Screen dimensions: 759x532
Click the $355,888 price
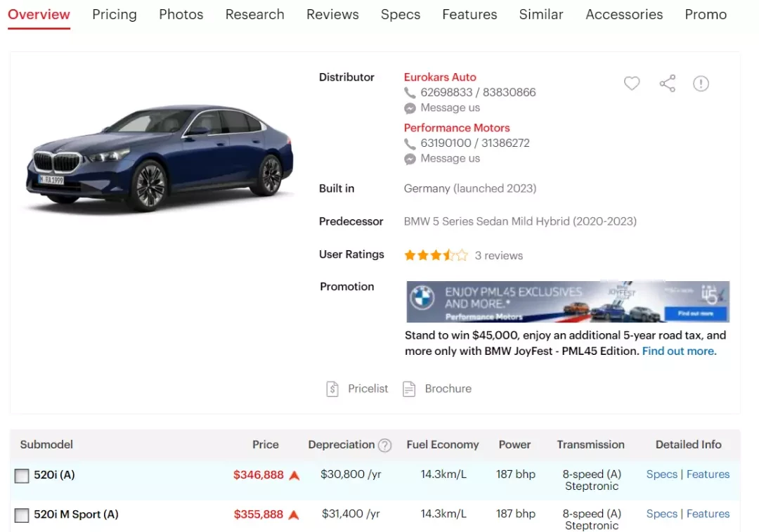tap(259, 514)
